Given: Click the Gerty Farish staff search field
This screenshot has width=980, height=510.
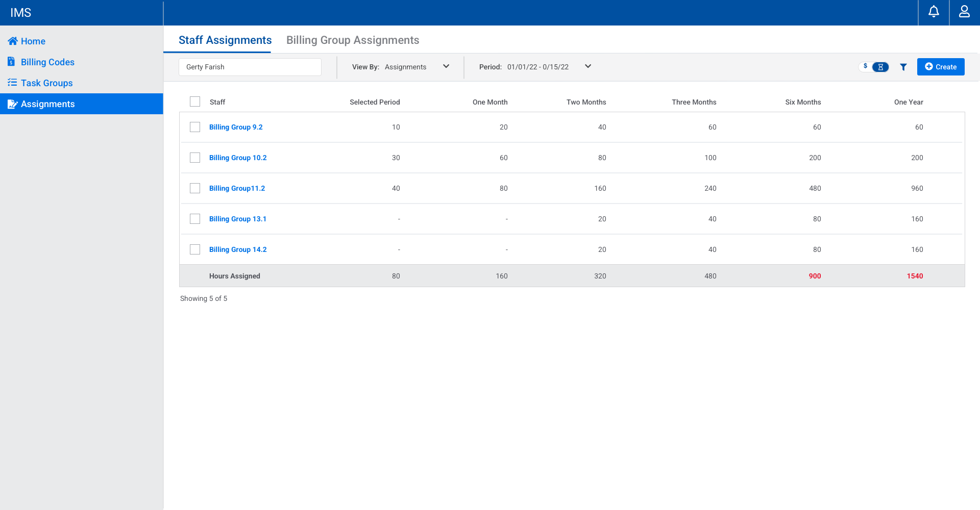Looking at the screenshot, I should [x=250, y=67].
